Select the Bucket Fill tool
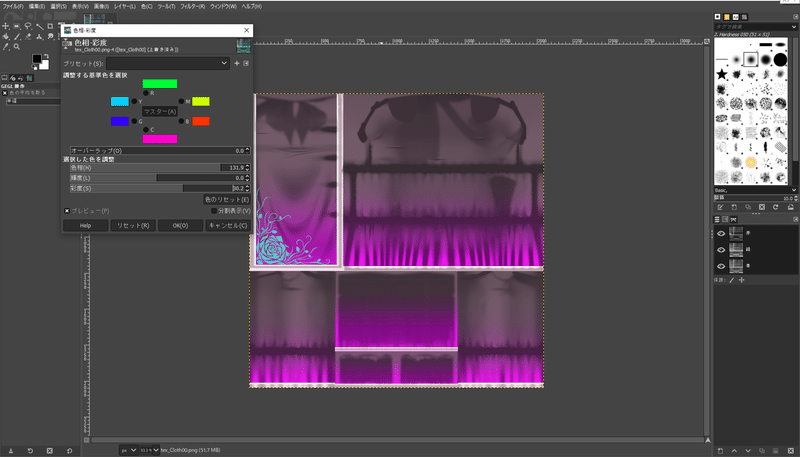Screen dimensions: 800x457 click(6, 37)
